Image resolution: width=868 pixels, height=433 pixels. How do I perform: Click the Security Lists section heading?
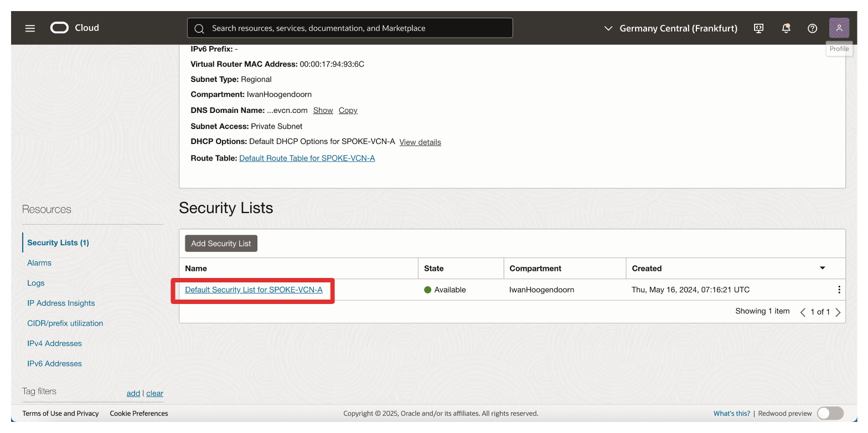click(x=226, y=208)
